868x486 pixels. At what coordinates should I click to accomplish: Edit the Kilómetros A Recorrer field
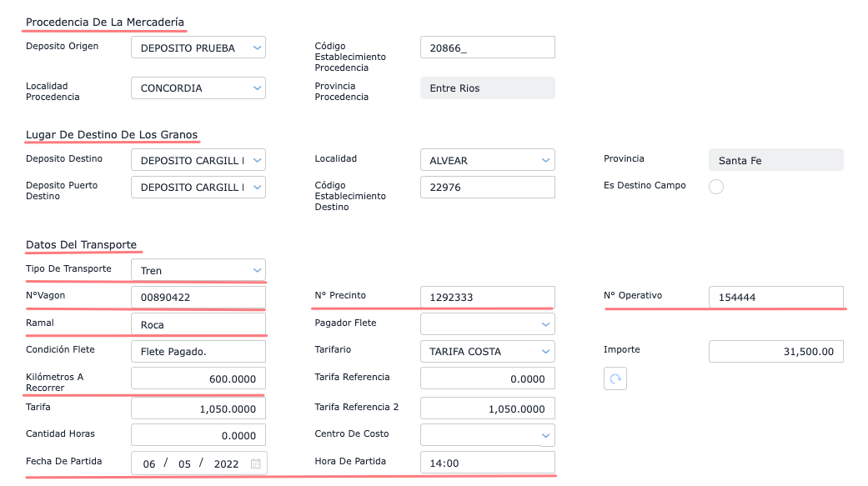pyautogui.click(x=198, y=378)
